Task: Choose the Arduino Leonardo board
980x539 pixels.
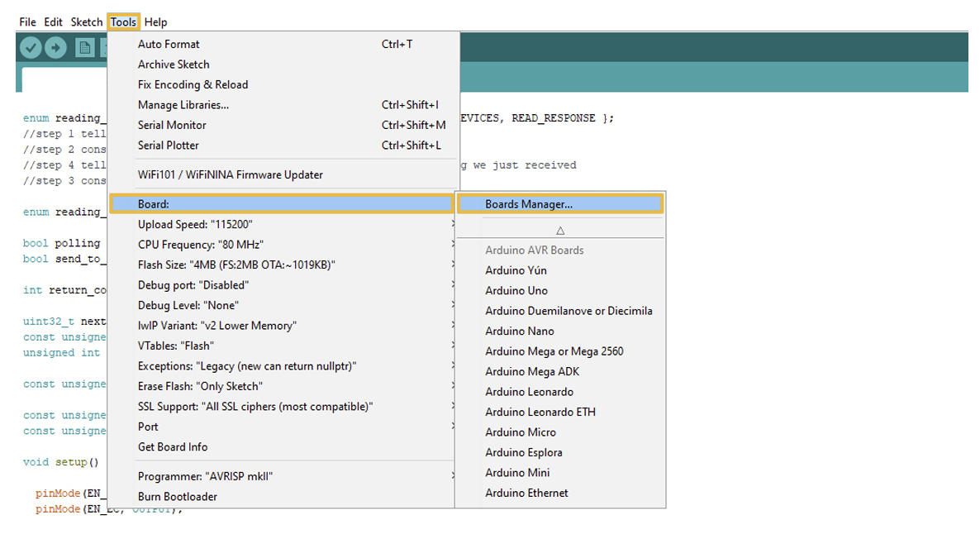Action: point(560,392)
